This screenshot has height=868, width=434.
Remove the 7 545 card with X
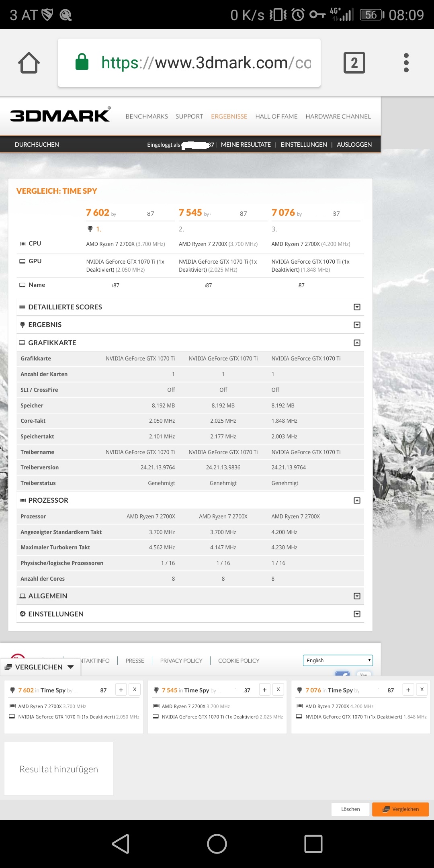click(278, 690)
